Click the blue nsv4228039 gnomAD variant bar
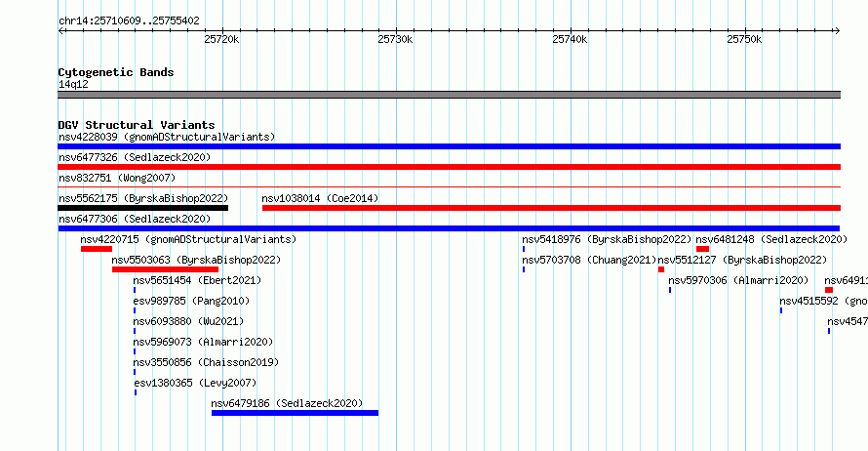 pos(449,146)
